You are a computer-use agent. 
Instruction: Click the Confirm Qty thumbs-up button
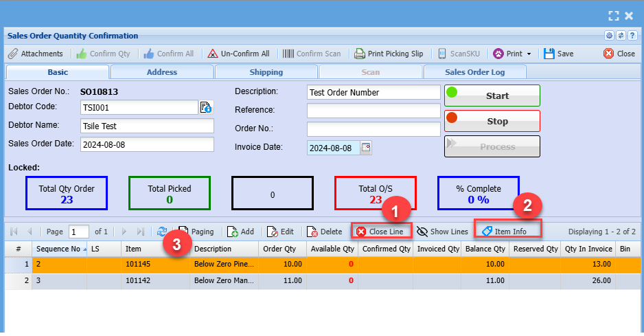(103, 54)
